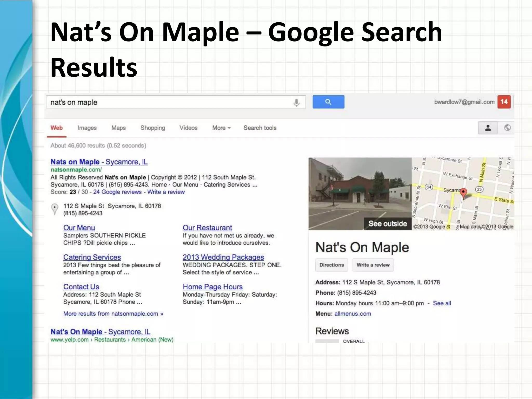This screenshot has width=532, height=399.
Task: Open the Catering Services sitelink
Action: [92, 257]
